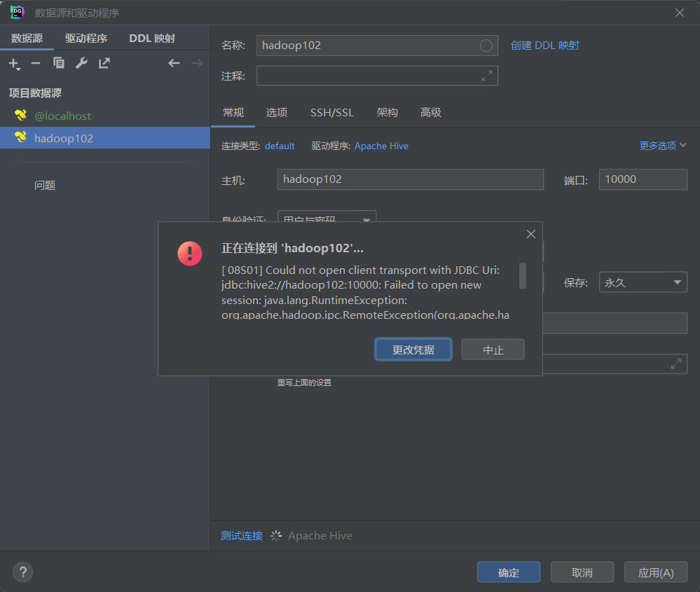Click the 确定 button
This screenshot has width=700, height=592.
coord(509,572)
